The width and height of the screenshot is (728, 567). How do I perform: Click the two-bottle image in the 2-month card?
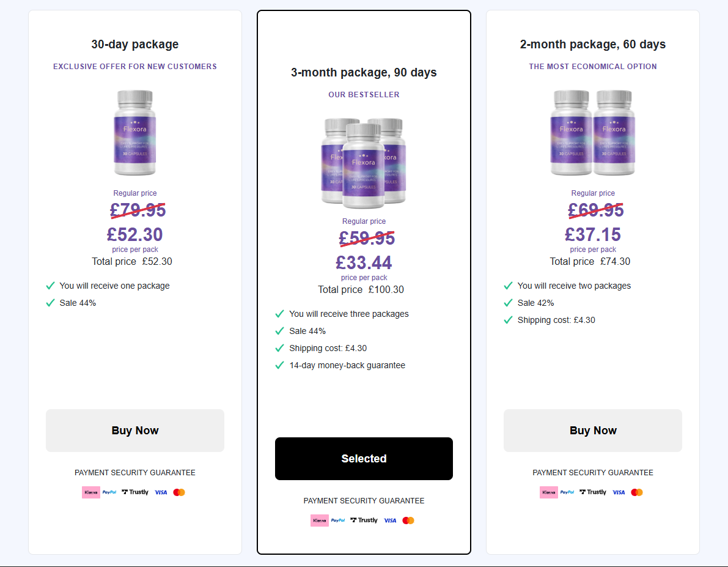593,133
